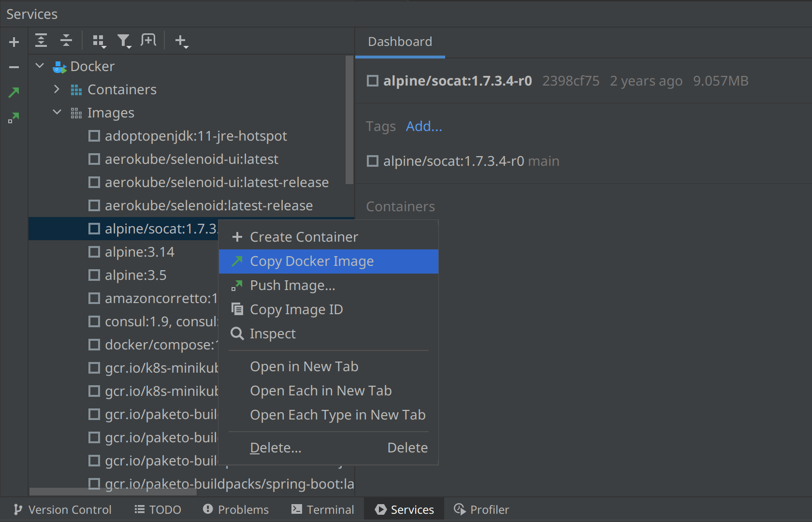Click the Collapse All toolbar icon
This screenshot has width=812, height=522.
66,41
